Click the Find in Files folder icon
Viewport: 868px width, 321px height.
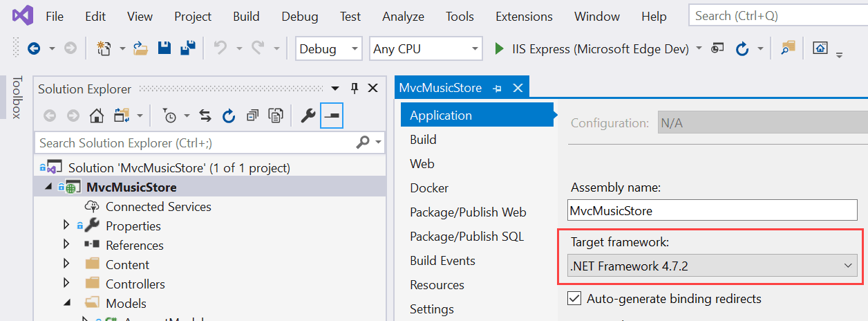pyautogui.click(x=789, y=47)
